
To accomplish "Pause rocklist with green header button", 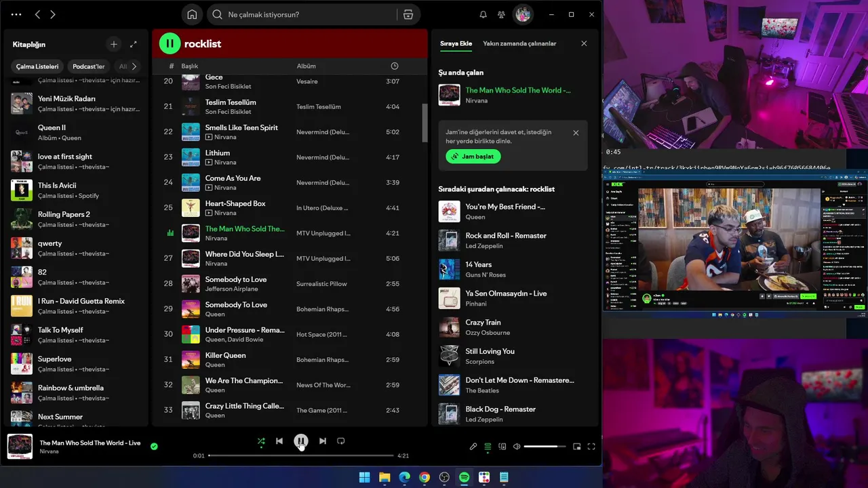I will click(x=170, y=43).
